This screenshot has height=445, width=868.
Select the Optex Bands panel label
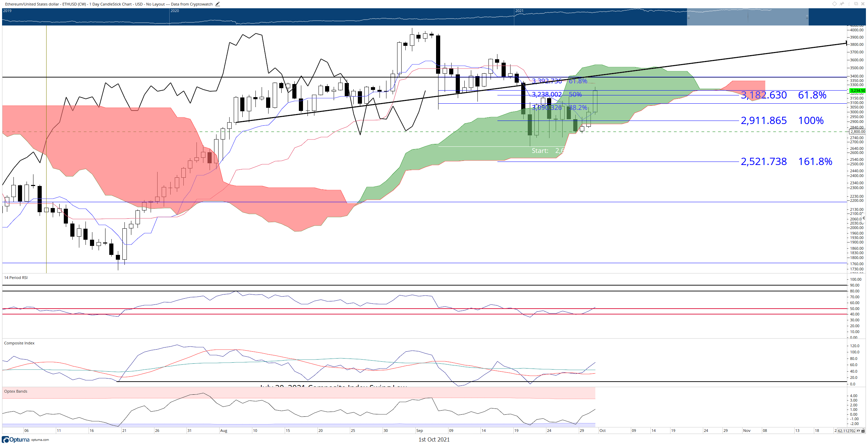pyautogui.click(x=16, y=391)
